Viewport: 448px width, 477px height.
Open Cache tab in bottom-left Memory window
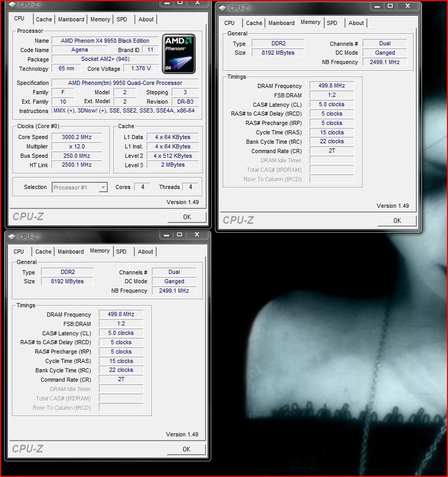point(43,252)
